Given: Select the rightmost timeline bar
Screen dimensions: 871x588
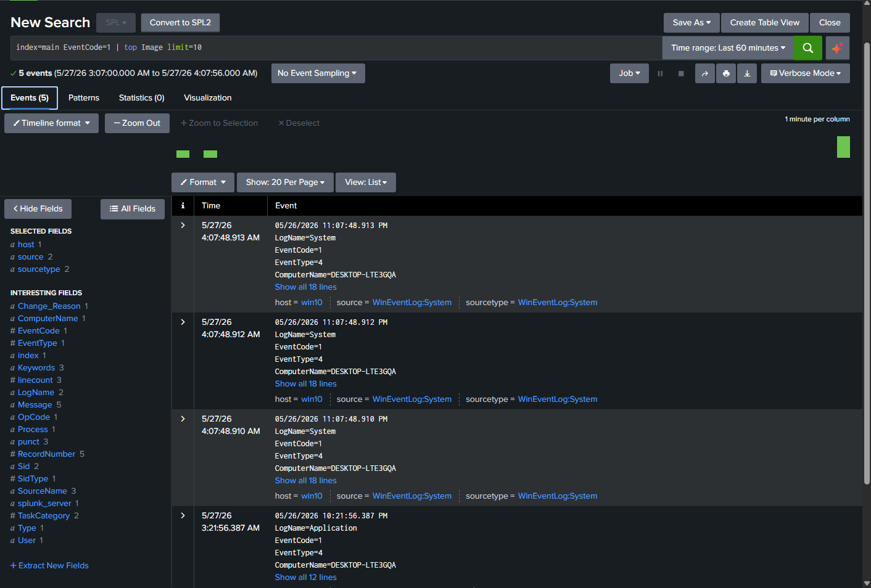Looking at the screenshot, I should click(x=843, y=147).
